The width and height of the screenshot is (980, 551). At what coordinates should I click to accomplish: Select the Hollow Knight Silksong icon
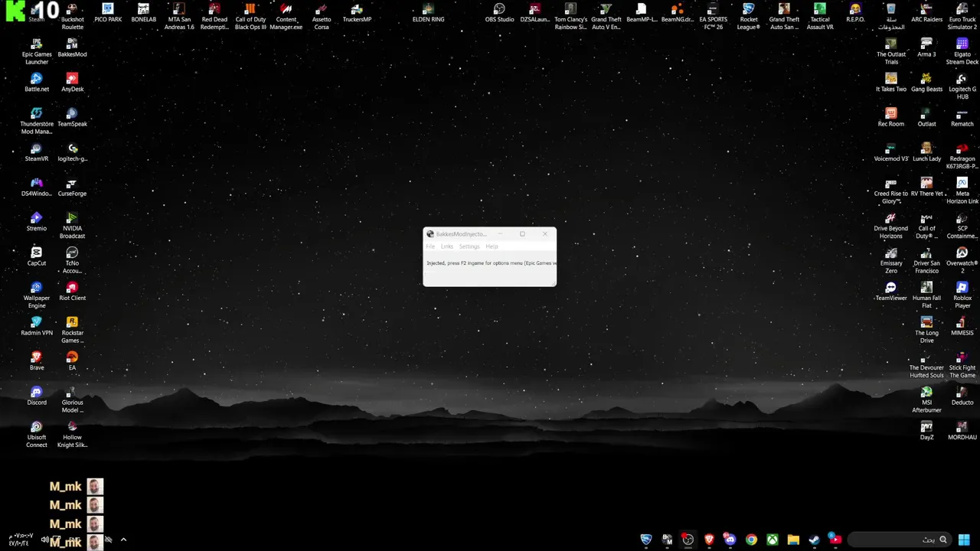tap(72, 434)
